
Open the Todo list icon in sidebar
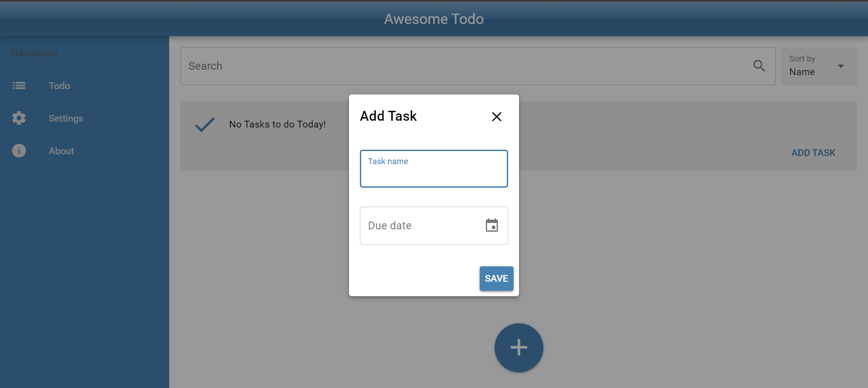click(x=19, y=85)
